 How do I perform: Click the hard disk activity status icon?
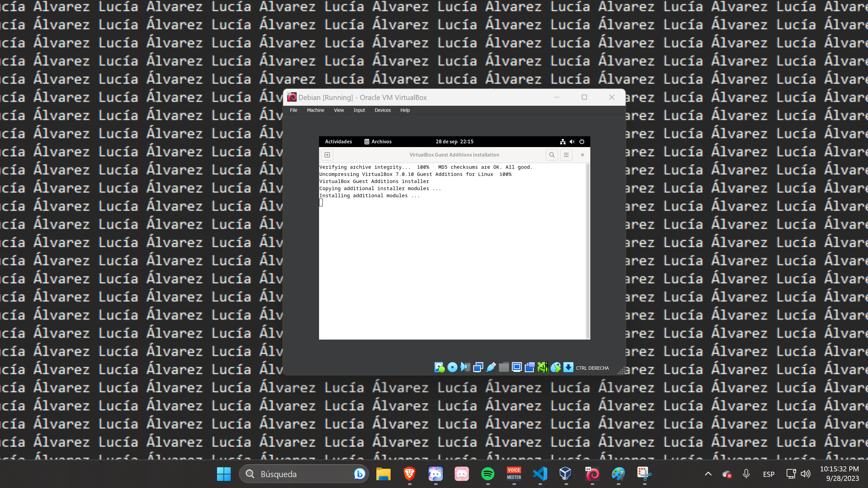coord(439,367)
